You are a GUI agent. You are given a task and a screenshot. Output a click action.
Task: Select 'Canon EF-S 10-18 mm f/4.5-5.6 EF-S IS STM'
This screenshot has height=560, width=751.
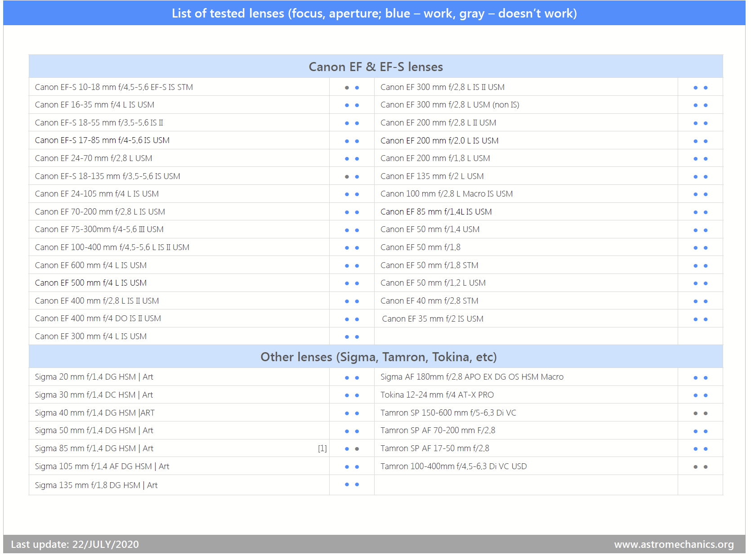[114, 87]
